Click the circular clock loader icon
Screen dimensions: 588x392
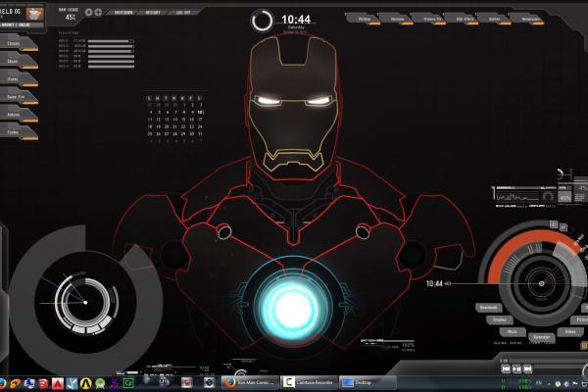click(263, 21)
